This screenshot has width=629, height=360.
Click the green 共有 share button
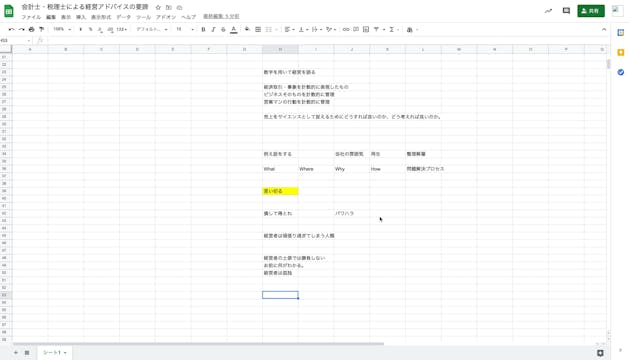point(591,11)
